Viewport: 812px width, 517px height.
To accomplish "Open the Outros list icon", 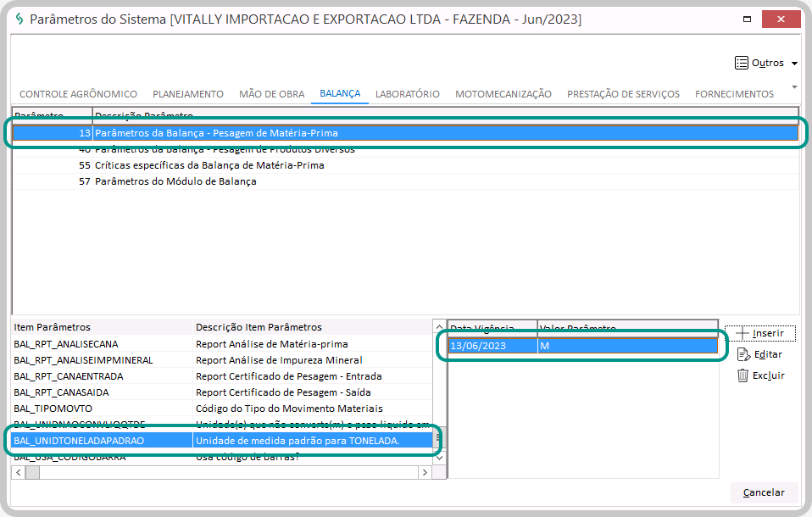I will 741,63.
